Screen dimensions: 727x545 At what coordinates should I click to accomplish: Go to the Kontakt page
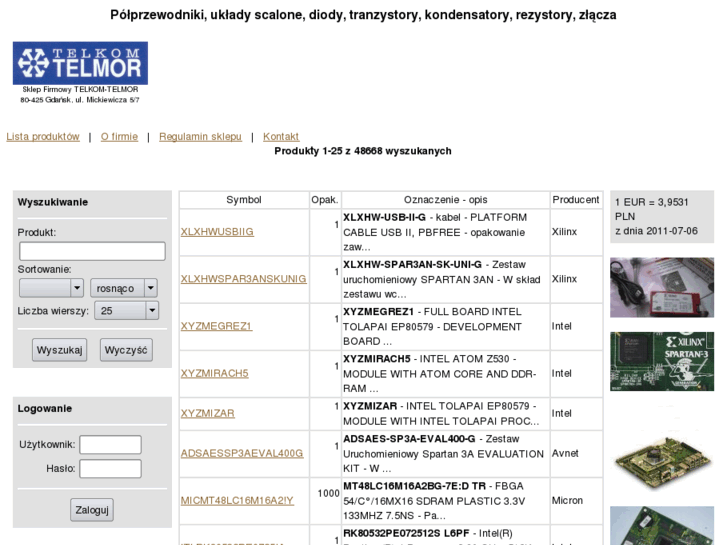coord(281,137)
